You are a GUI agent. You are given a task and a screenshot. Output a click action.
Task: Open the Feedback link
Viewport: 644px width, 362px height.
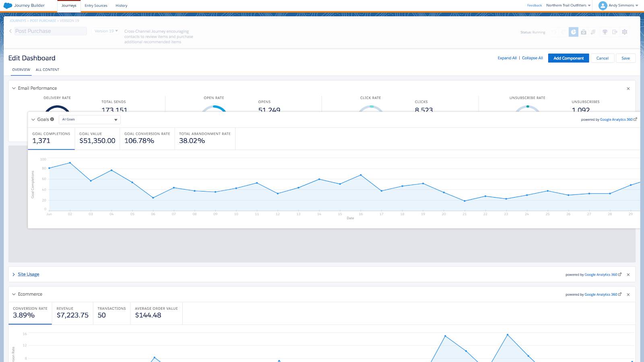(535, 6)
